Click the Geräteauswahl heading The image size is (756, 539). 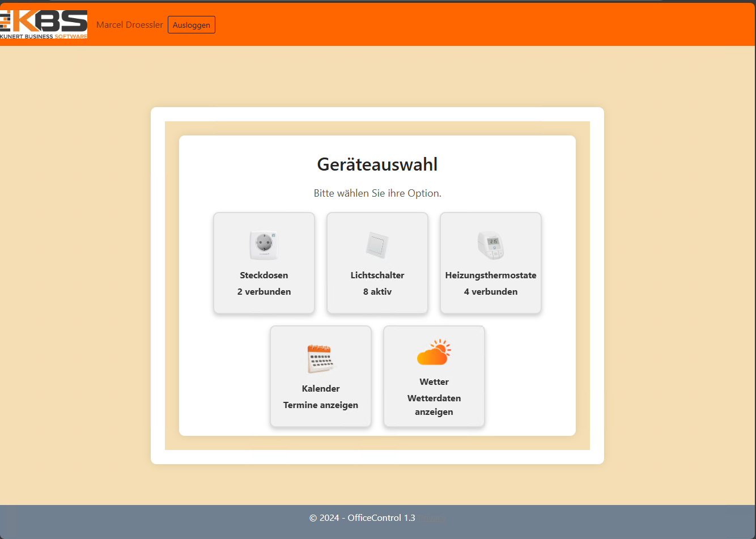coord(377,164)
